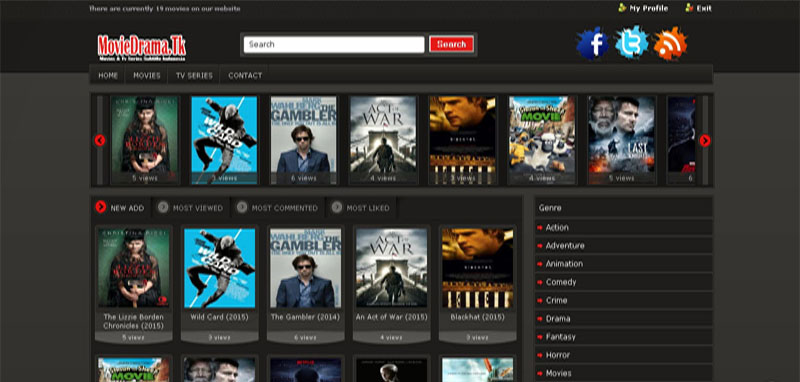This screenshot has width=800, height=382.
Task: Click the carousel next red arrow
Action: click(705, 140)
